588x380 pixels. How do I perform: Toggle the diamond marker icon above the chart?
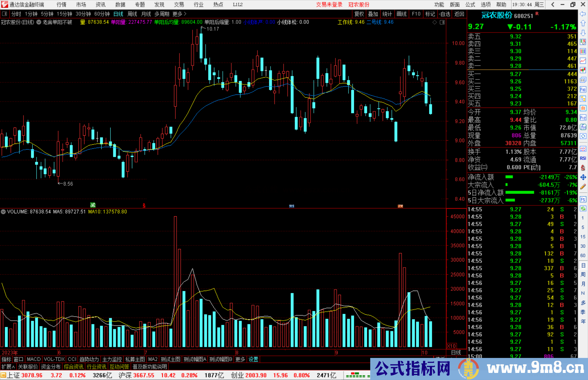[435, 22]
